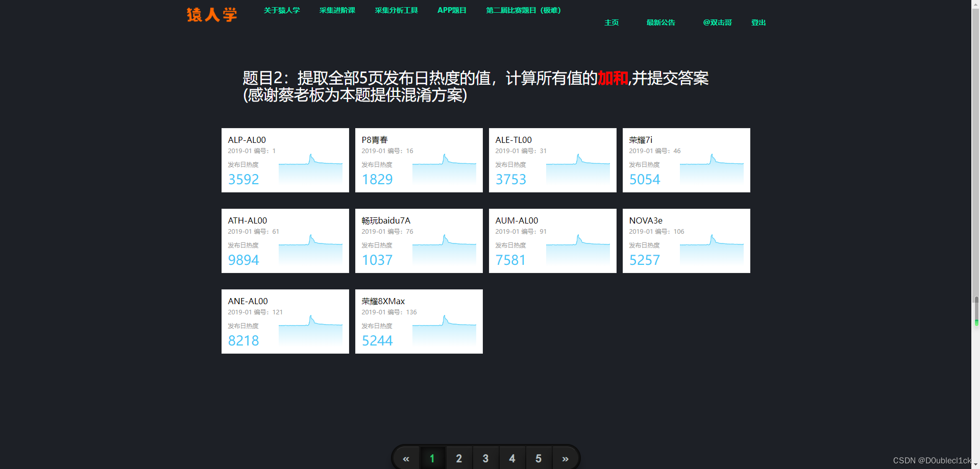The height and width of the screenshot is (469, 980).
Task: Click the red 加和 word in heading
Action: [x=613, y=78]
